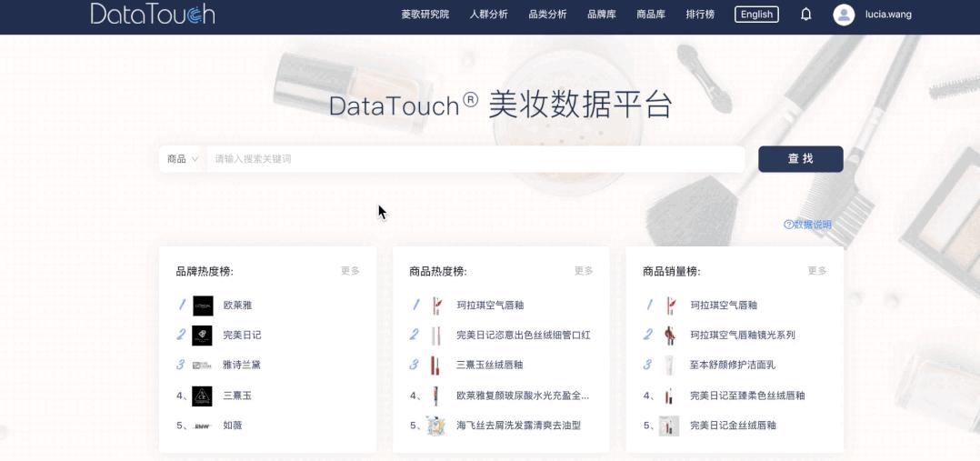Open 完美日记金丝绒唇釉 product

pyautogui.click(x=733, y=426)
